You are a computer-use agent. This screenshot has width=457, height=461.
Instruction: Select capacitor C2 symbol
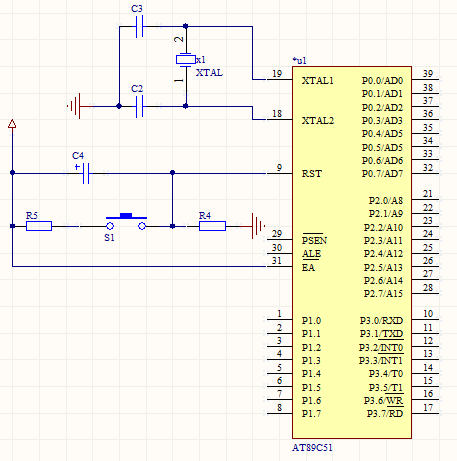point(140,106)
